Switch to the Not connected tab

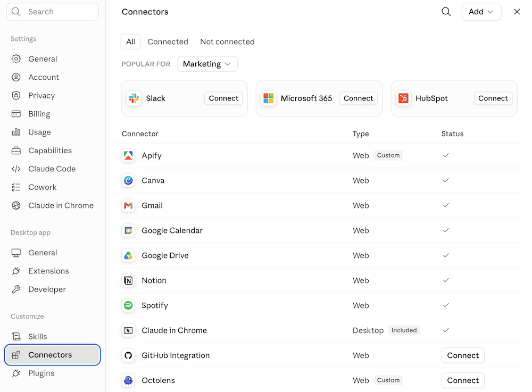click(x=227, y=41)
